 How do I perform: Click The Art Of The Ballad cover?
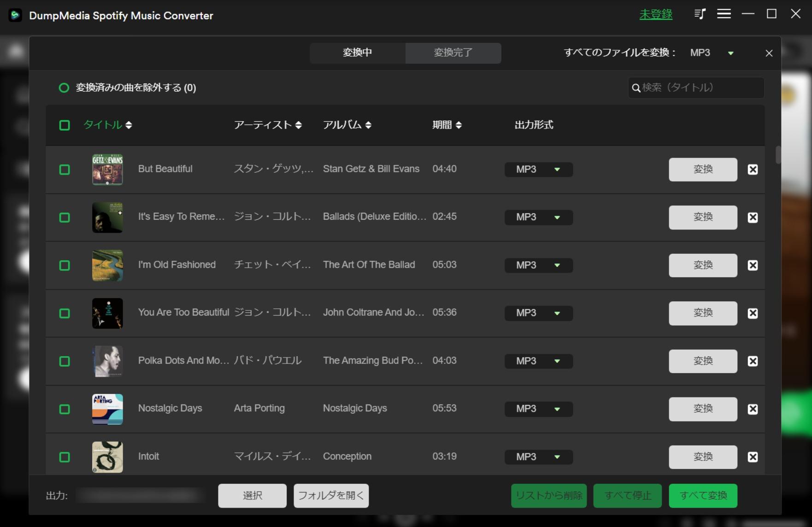(107, 265)
